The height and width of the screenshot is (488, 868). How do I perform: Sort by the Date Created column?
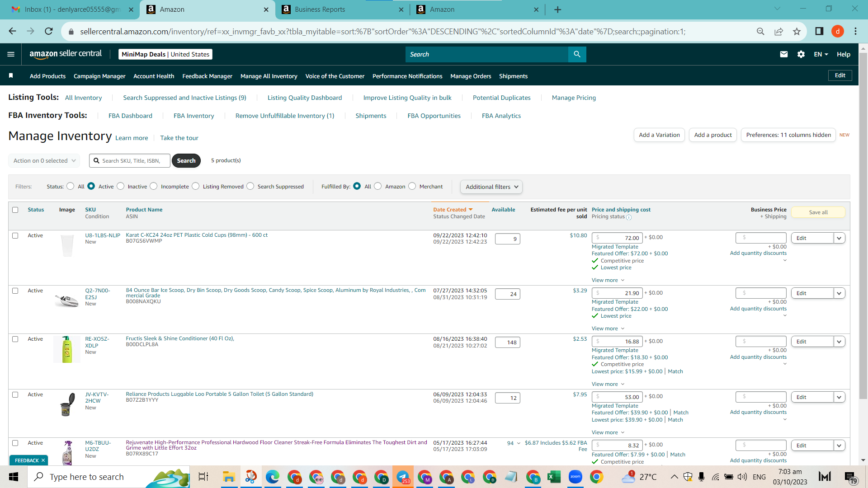pyautogui.click(x=453, y=210)
